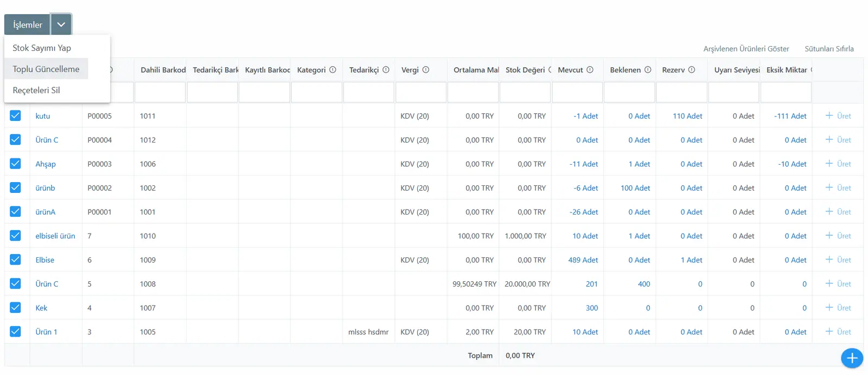Choose Stok Sayımı Yap from menu

tap(42, 48)
